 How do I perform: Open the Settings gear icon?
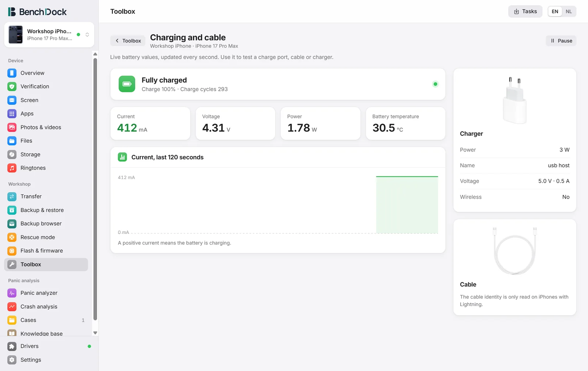12,360
